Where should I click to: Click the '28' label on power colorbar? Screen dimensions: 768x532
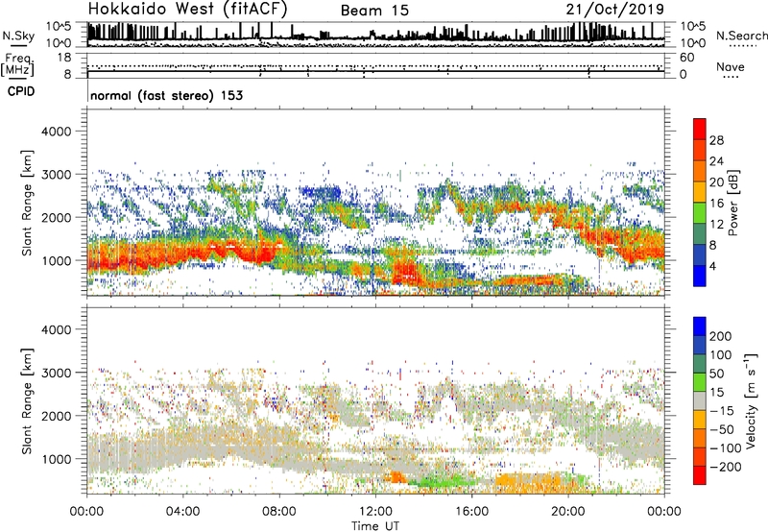716,140
